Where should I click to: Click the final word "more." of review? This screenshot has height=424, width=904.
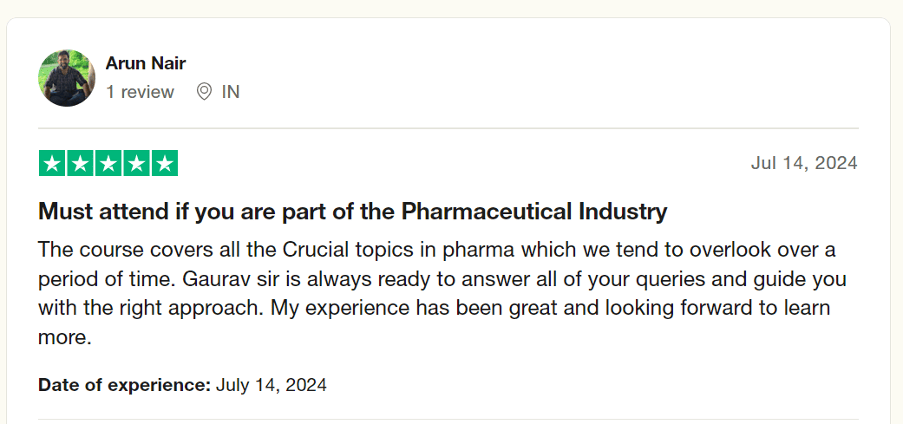coord(65,338)
